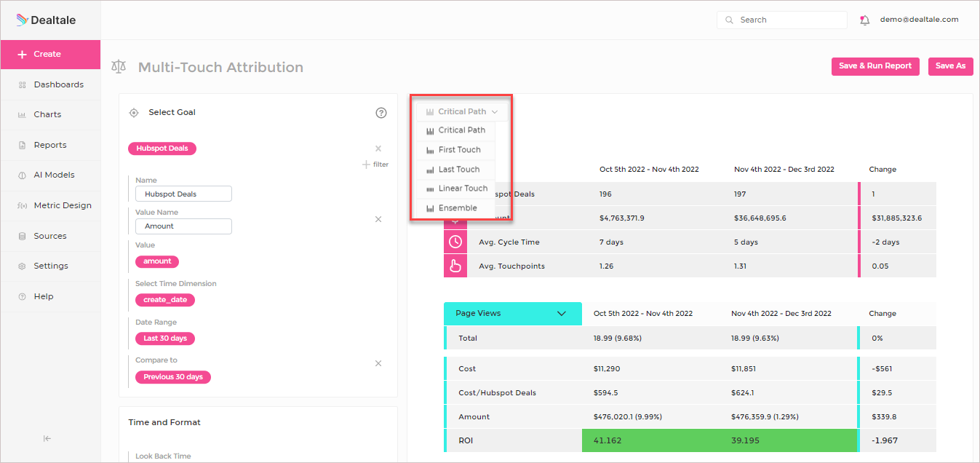Edit the Value Name field Amount
The image size is (980, 463).
(x=183, y=226)
